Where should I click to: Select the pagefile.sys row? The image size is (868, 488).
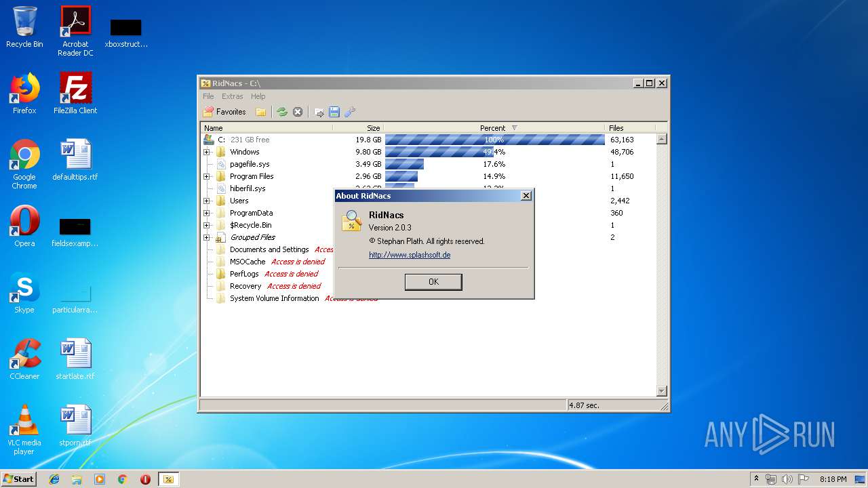click(x=429, y=164)
